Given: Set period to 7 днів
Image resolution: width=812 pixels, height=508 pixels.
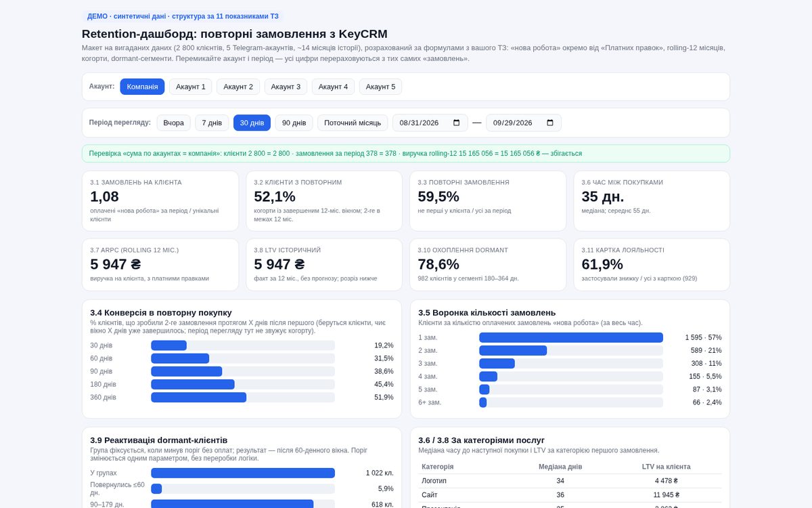Looking at the screenshot, I should pyautogui.click(x=212, y=123).
